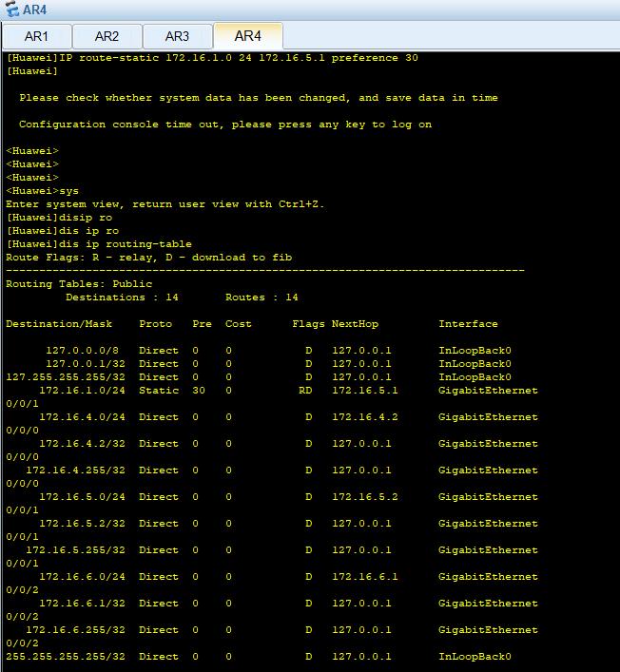Screen dimensions: 620x672
Task: Click destination 127.255.255.255/32
Action: tap(66, 376)
